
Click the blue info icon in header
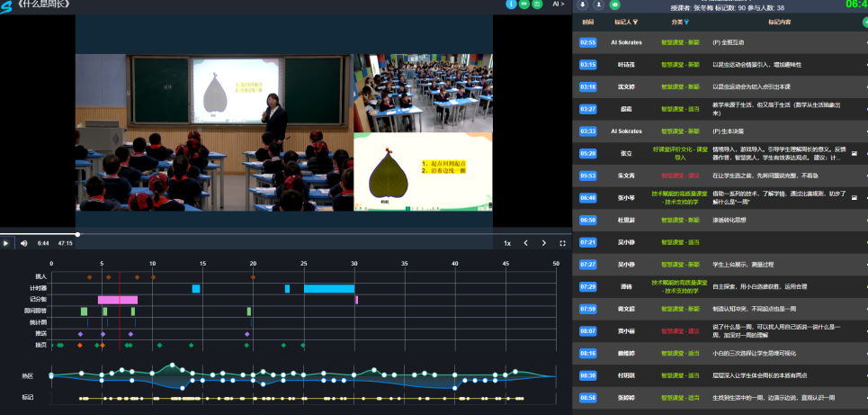coord(511,5)
